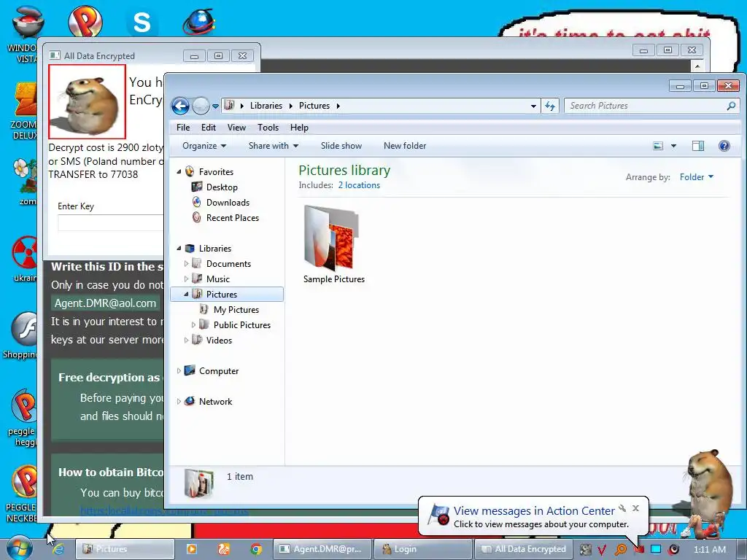Screen dimensions: 747x560
Task: Open the view options dropdown arrow
Action: coord(673,146)
